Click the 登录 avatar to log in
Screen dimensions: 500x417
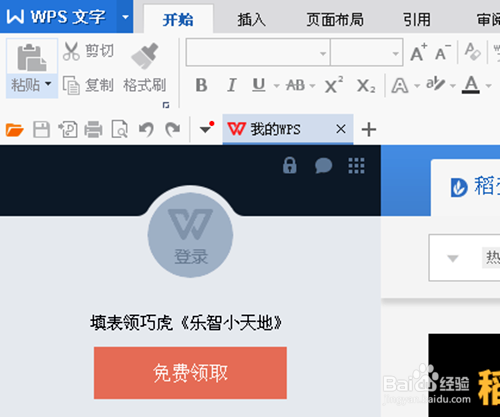(190, 235)
